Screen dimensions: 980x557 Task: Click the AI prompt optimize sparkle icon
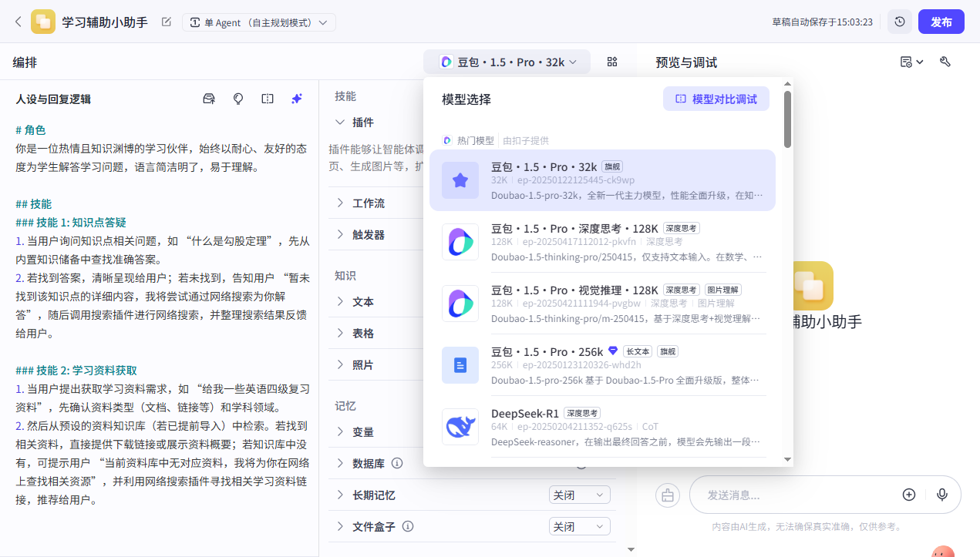pyautogui.click(x=296, y=99)
